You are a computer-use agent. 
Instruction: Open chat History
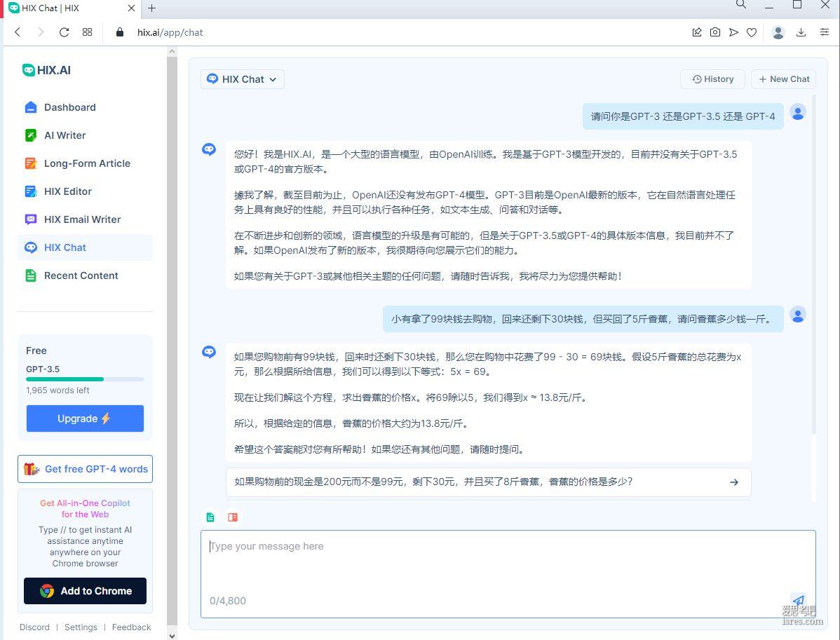(712, 79)
